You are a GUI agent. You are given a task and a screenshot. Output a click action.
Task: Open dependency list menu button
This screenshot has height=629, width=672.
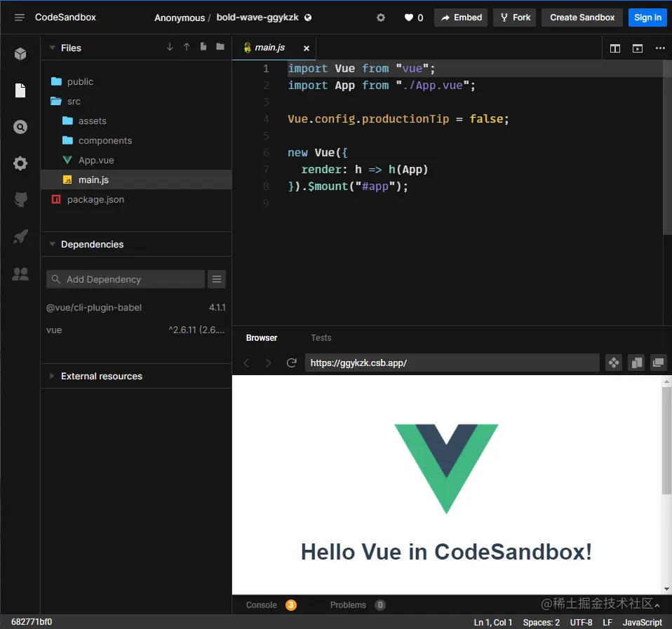217,279
